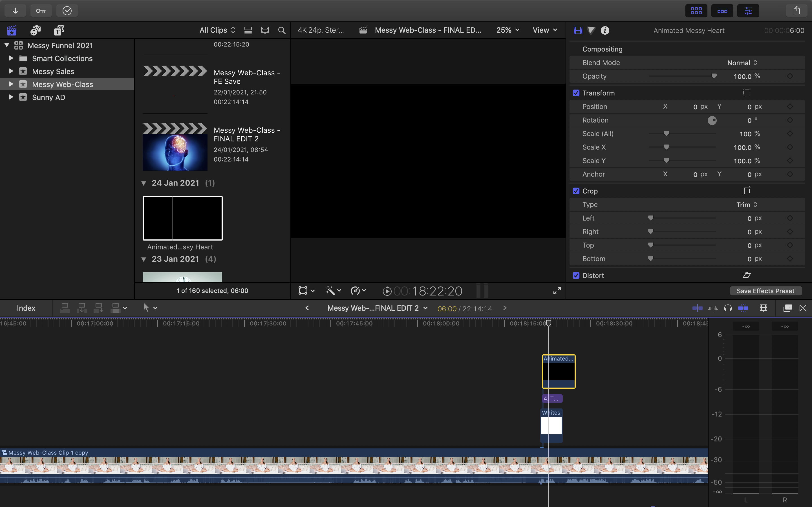The height and width of the screenshot is (507, 812).
Task: Open the Effects browser icon
Action: [x=787, y=308]
